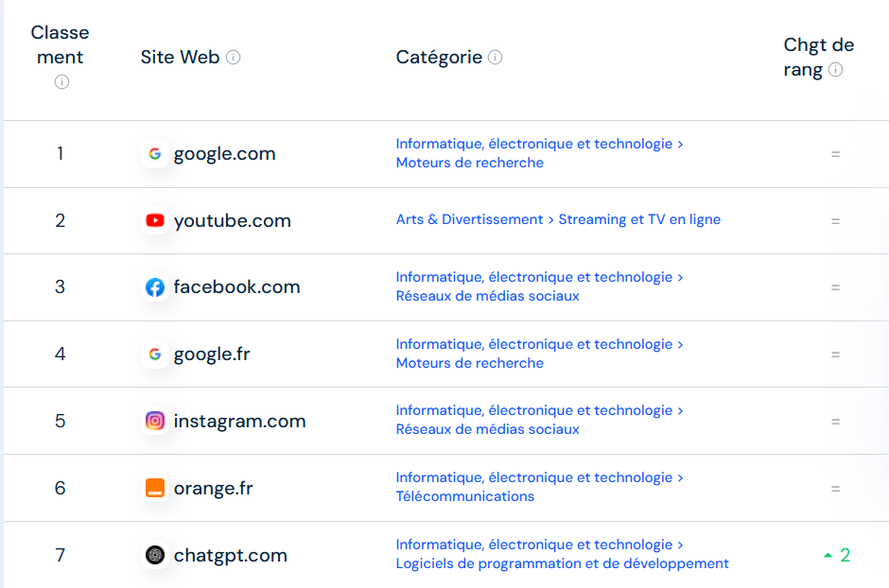Click the equals sign for instagram.com rank change
Viewport: 889px width, 588px height.
click(x=835, y=422)
